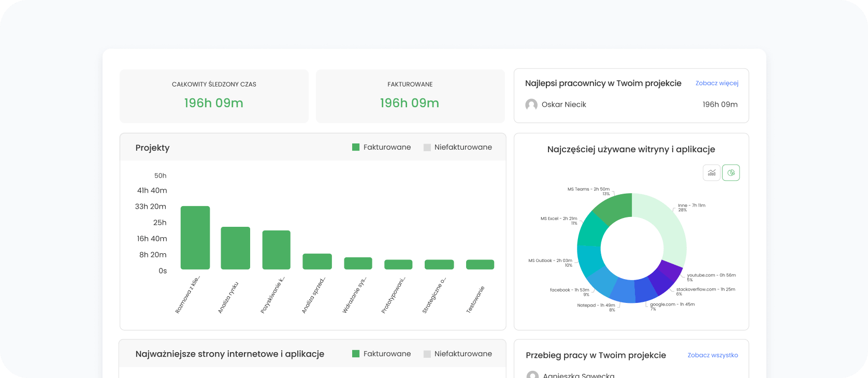
Task: Open the Zobacz więcej link
Action: pyautogui.click(x=717, y=83)
